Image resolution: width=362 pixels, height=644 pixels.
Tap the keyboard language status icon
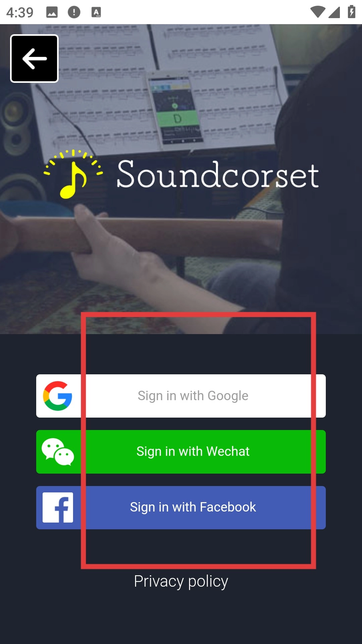(x=96, y=12)
